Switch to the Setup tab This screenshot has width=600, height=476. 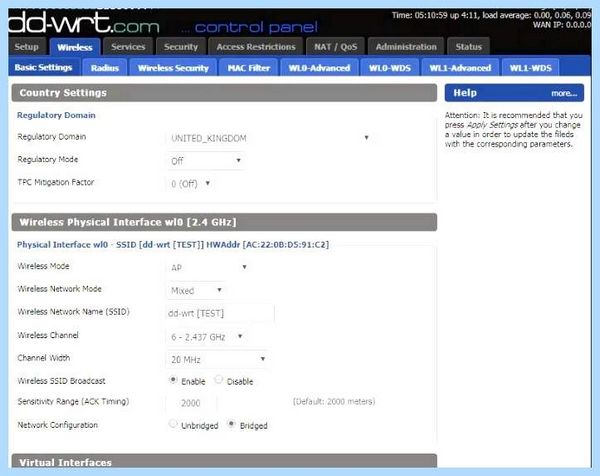point(27,47)
